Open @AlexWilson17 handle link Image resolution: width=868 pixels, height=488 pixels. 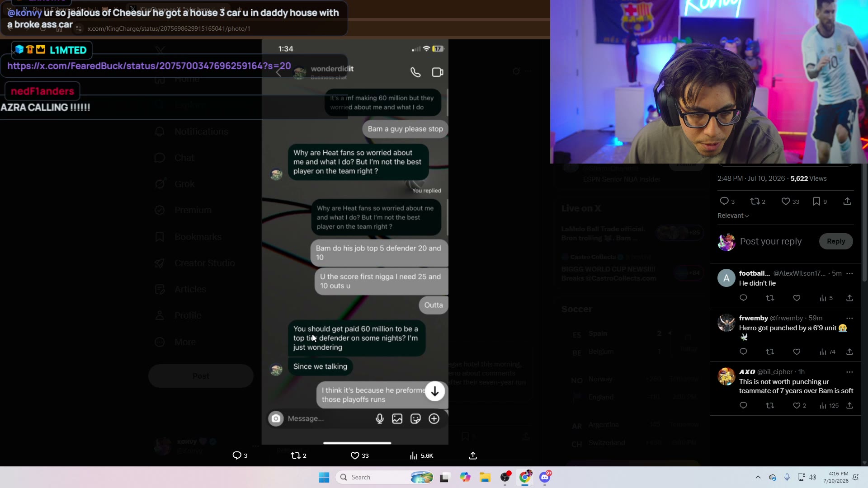click(799, 273)
